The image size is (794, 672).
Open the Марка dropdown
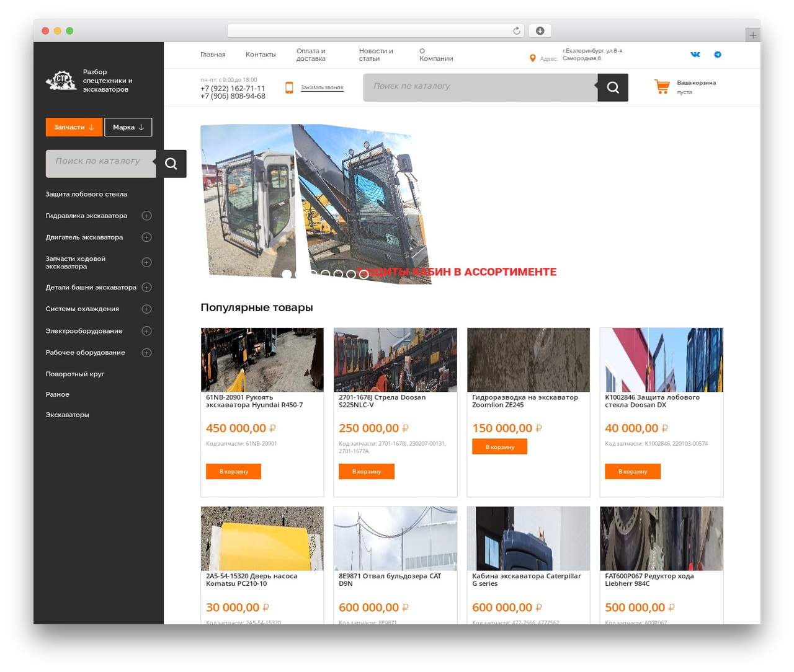(128, 127)
